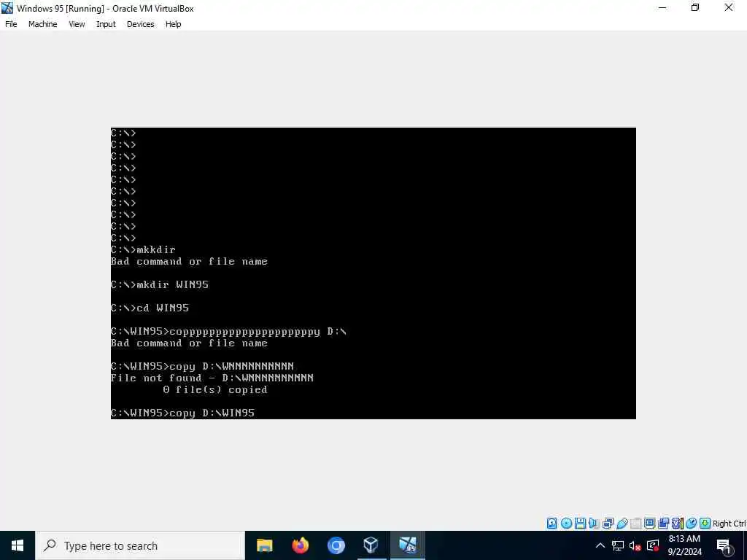Open the Help menu

click(x=174, y=24)
